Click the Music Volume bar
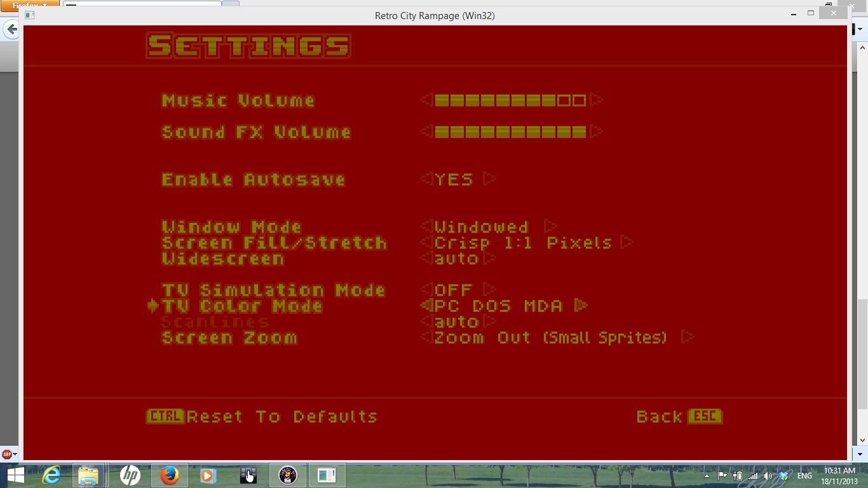The image size is (868, 488). [510, 100]
